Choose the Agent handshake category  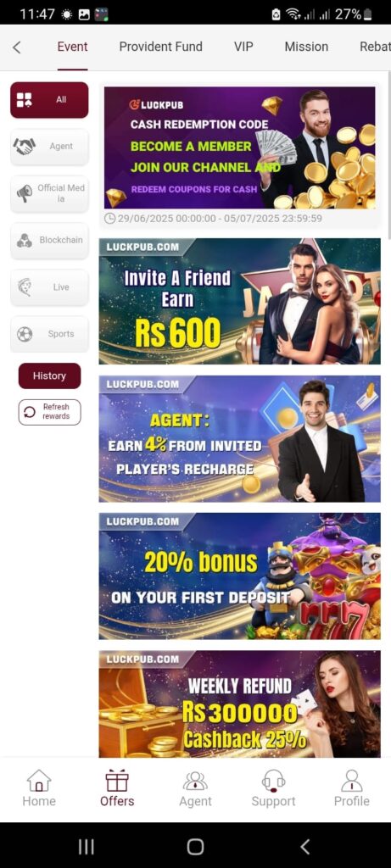49,147
